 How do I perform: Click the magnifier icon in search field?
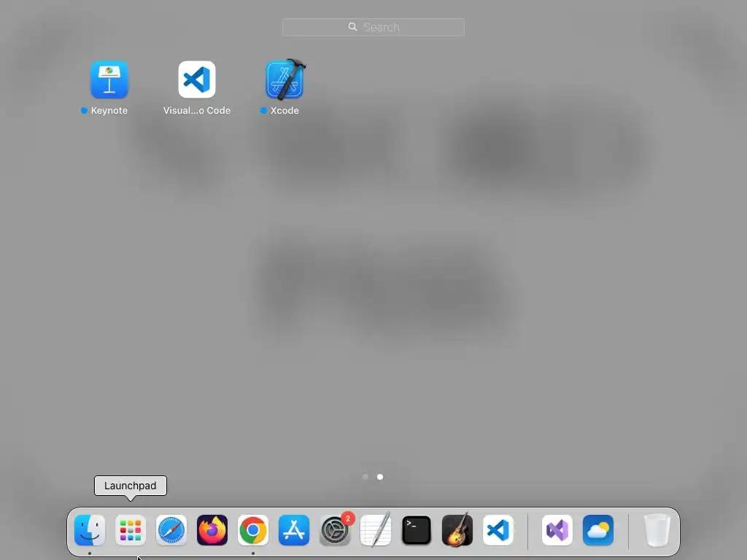point(352,27)
